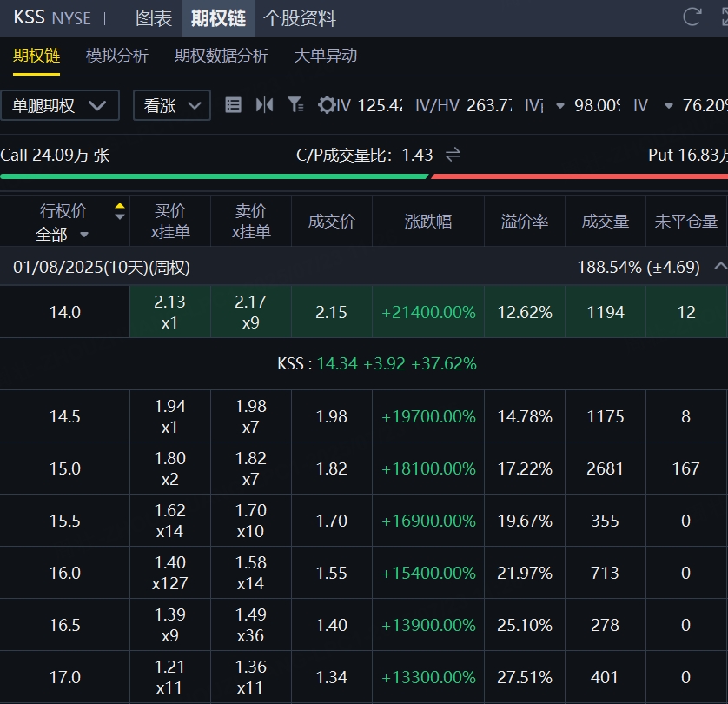Click the +21400.00% change cell
Screen dimensions: 728x704
click(428, 312)
